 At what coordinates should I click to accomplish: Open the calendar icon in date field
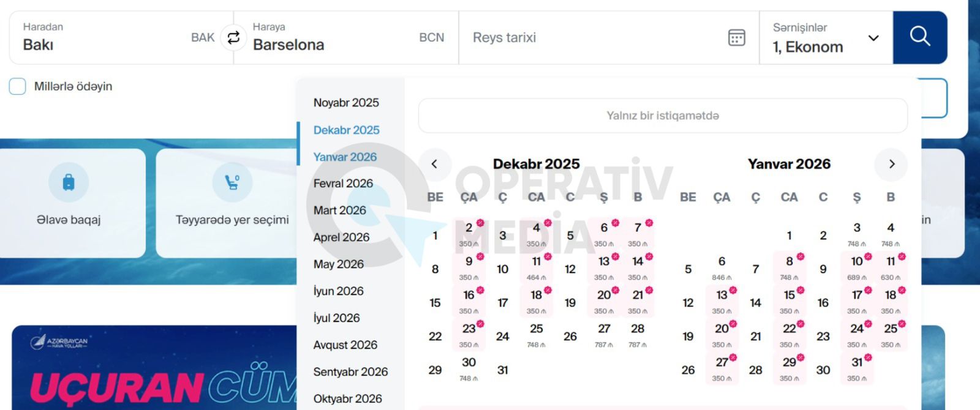pos(736,37)
